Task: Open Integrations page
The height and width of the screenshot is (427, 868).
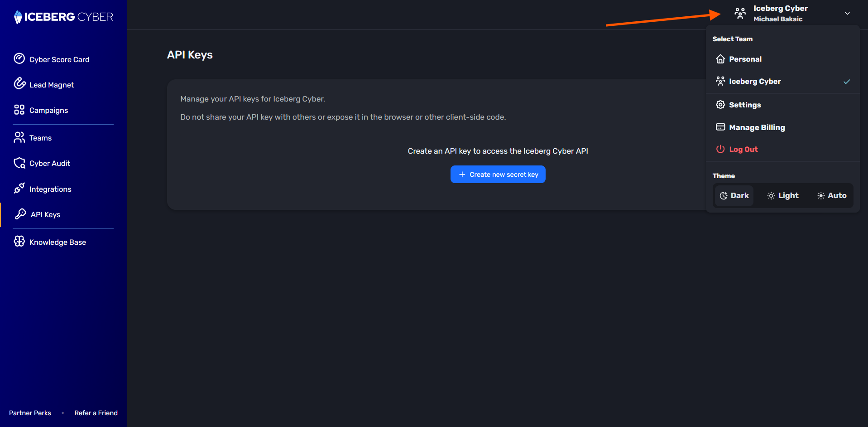Action: 50,189
